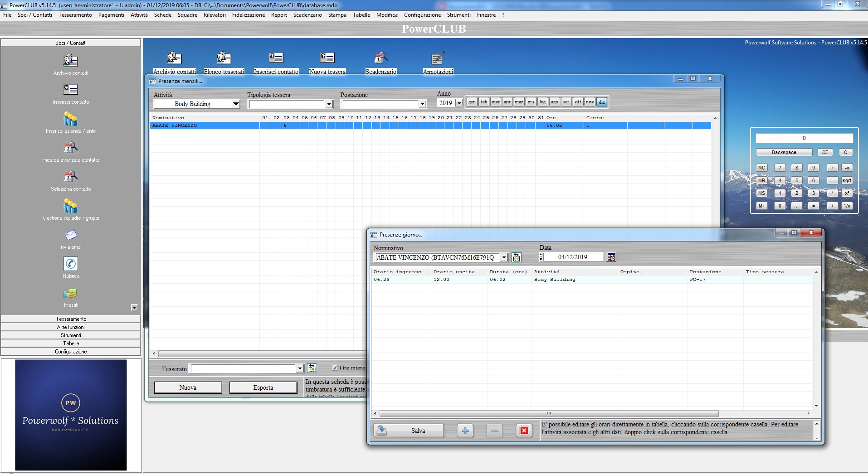Click Scadenzario desktop shortcut
The height and width of the screenshot is (474, 868).
tap(381, 63)
